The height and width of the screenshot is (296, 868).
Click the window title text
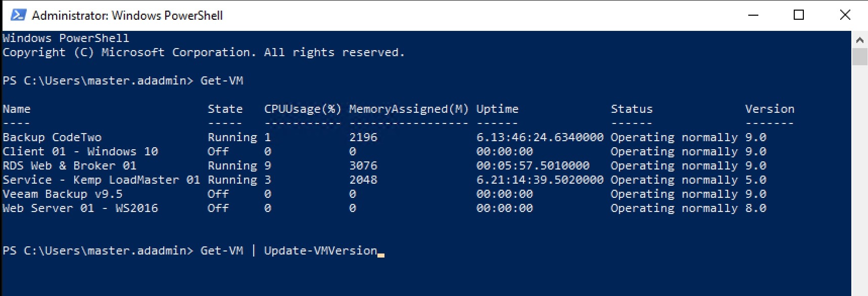coord(127,16)
